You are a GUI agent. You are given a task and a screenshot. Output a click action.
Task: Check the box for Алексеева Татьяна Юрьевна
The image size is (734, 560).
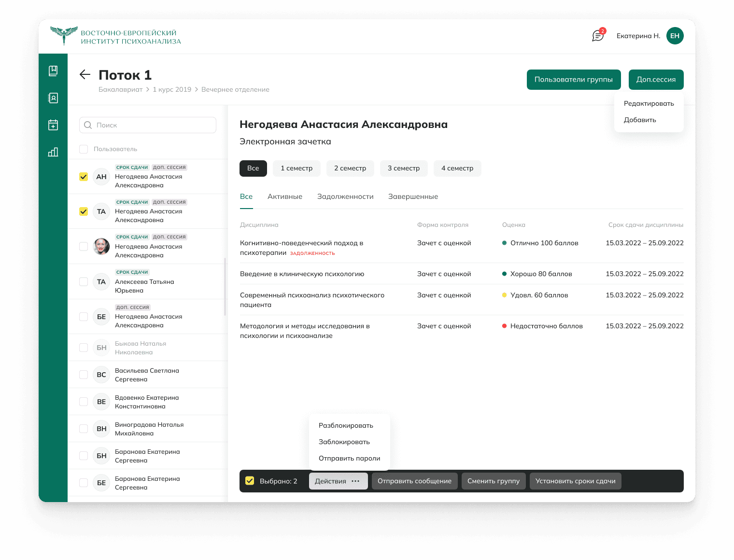coord(84,281)
